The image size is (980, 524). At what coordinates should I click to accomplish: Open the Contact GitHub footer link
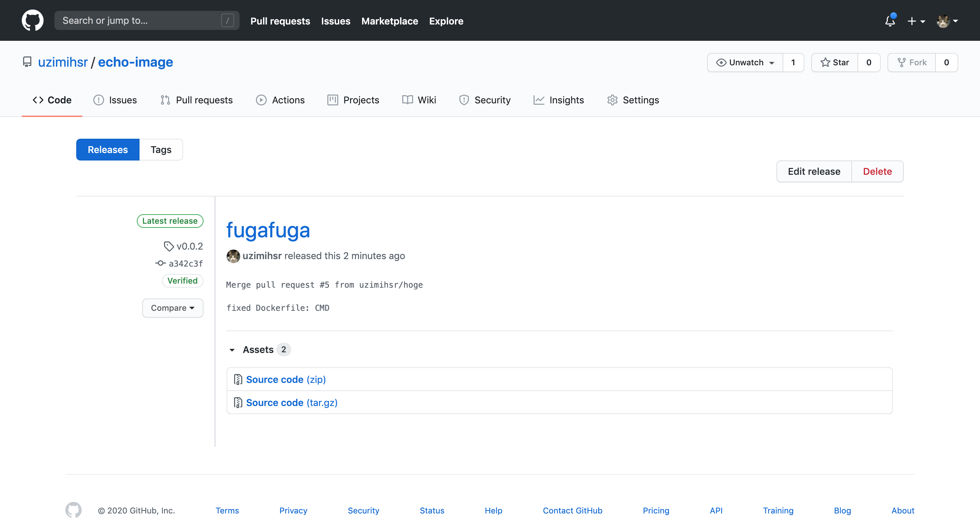click(573, 511)
